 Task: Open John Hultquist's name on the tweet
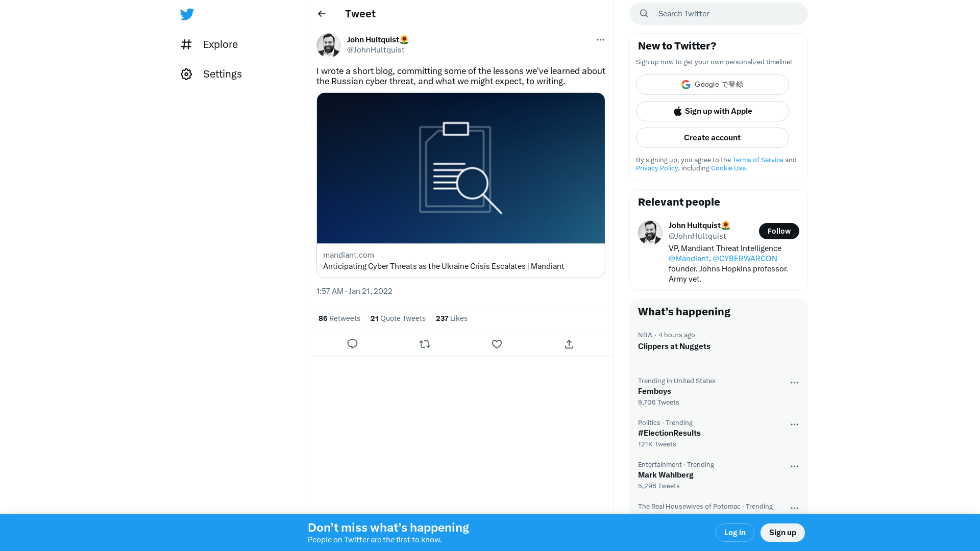pos(378,40)
